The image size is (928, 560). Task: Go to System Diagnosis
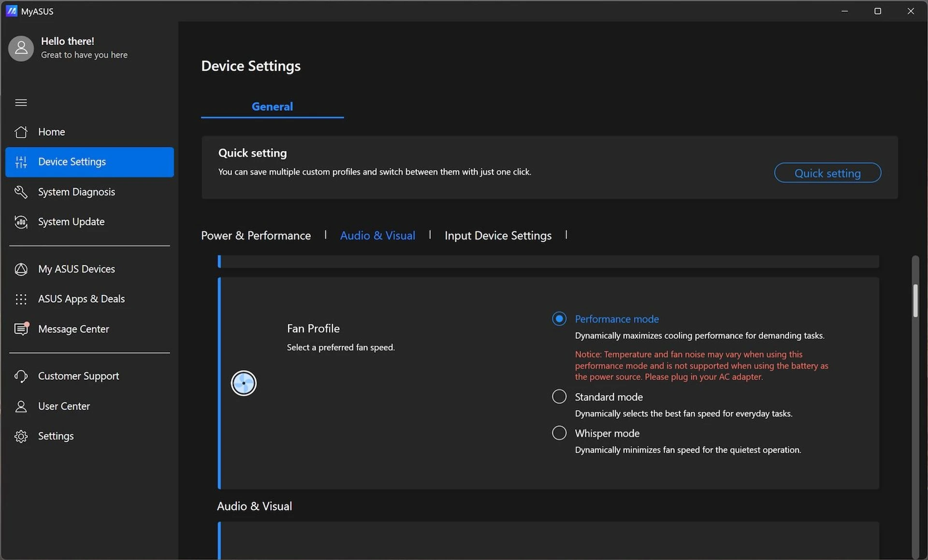pyautogui.click(x=89, y=192)
